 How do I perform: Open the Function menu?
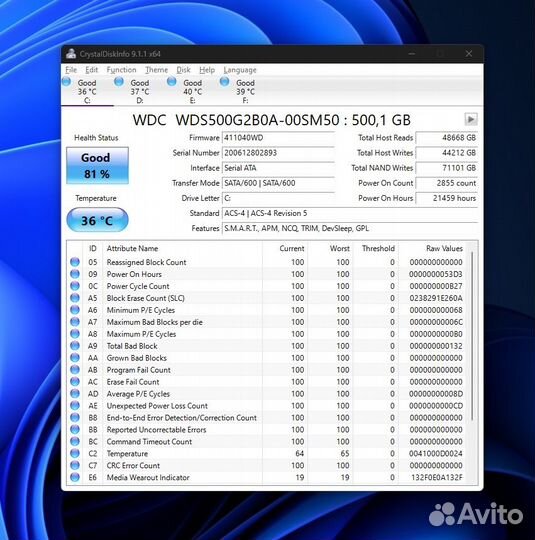click(x=121, y=70)
